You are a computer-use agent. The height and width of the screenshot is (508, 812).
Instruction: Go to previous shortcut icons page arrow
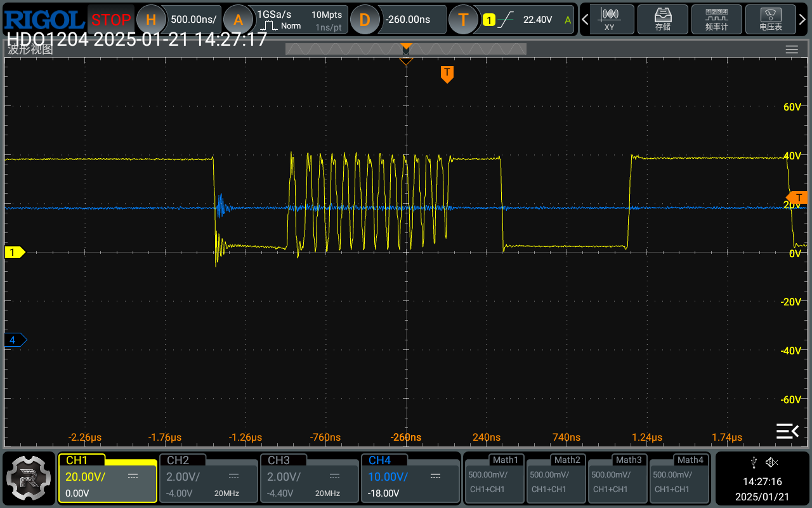coord(584,19)
